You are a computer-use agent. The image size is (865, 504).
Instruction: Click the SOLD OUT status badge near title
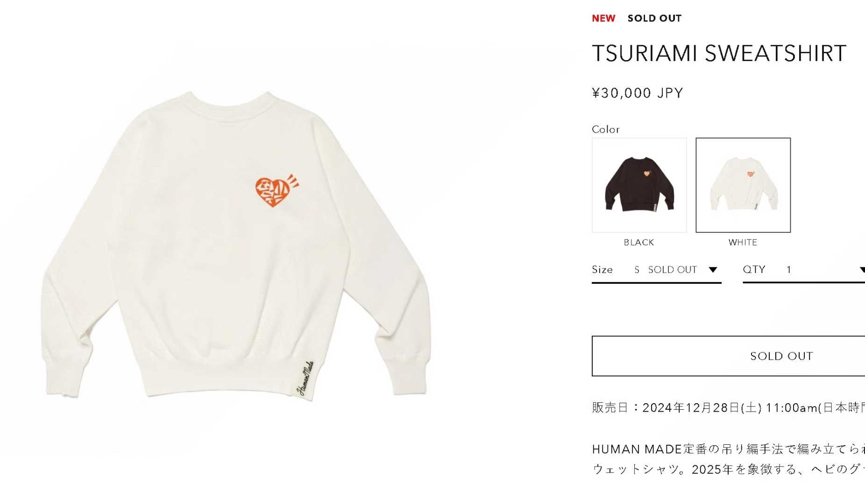[654, 18]
